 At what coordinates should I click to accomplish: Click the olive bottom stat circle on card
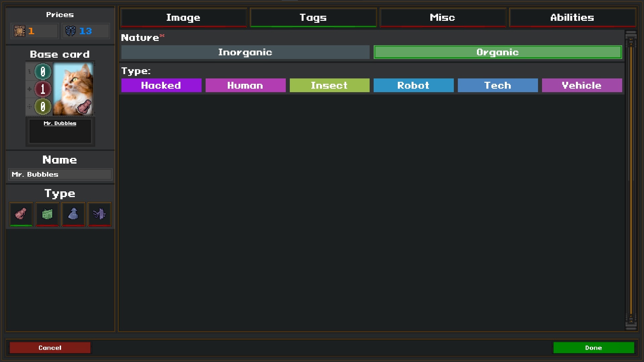pos(43,107)
